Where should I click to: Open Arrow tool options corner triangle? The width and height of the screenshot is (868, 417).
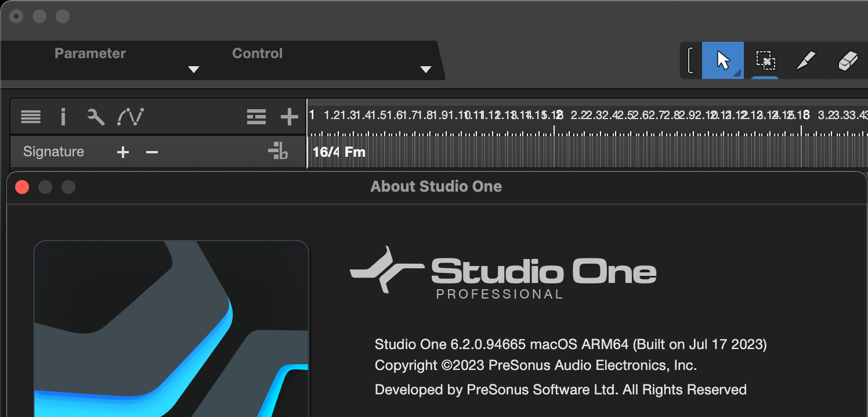pyautogui.click(x=737, y=74)
